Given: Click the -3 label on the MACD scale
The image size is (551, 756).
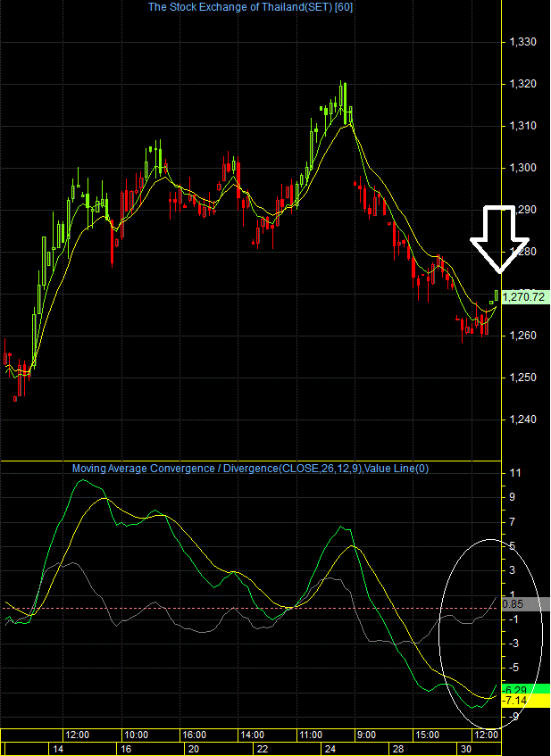Looking at the screenshot, I should point(513,644).
